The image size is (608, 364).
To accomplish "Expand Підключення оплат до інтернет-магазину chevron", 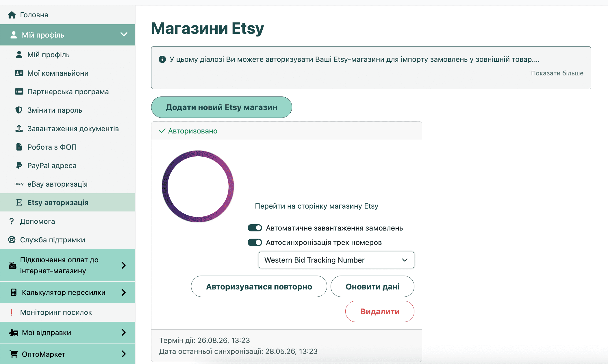I will (124, 265).
